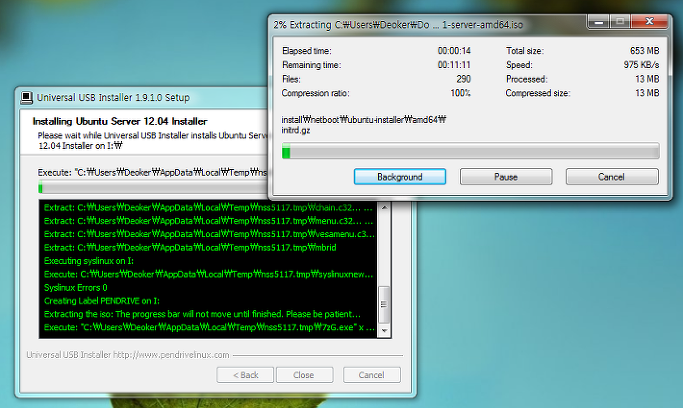Click 'Executing syslinux on I:' log line
Viewport: 683px width, 408px height.
coord(88,261)
